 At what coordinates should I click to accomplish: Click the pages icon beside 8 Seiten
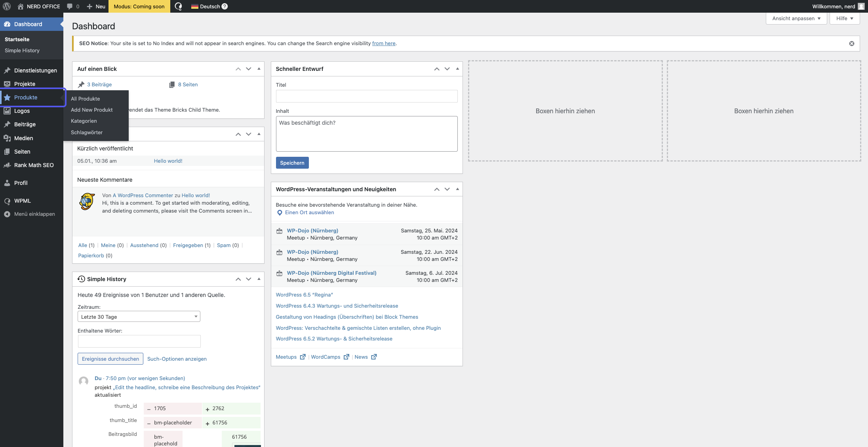172,84
